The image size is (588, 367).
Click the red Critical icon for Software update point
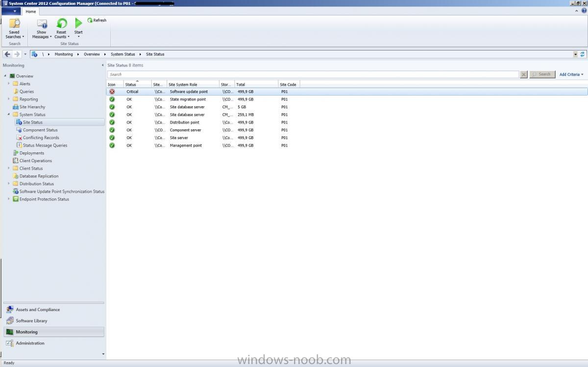pos(112,92)
